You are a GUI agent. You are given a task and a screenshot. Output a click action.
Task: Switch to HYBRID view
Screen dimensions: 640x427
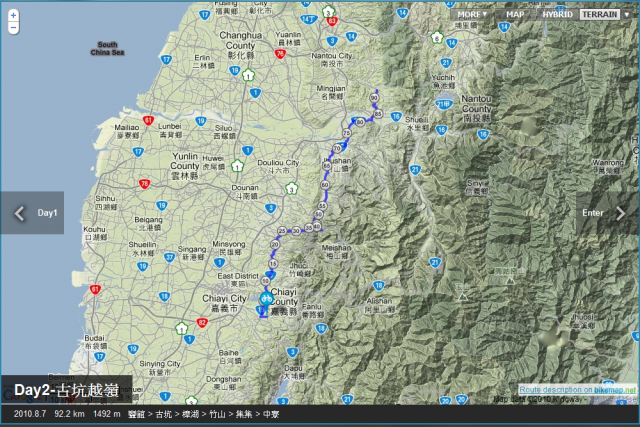click(557, 14)
